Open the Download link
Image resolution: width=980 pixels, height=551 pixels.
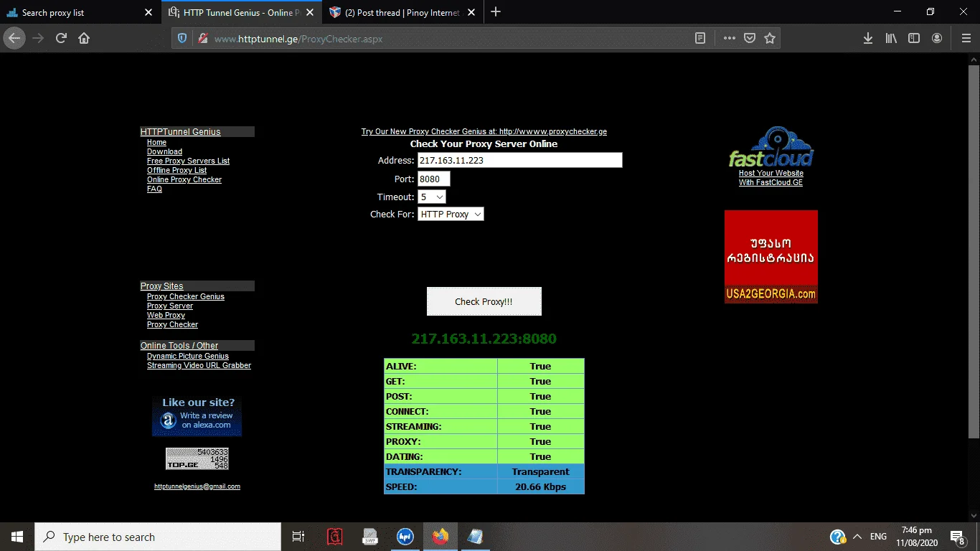(164, 152)
